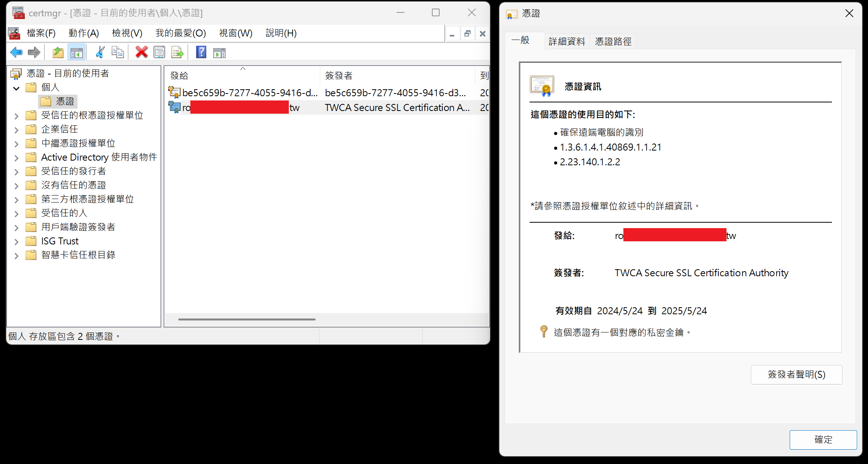Expand 用戶端驗證簽發者 node
Image resolution: width=868 pixels, height=464 pixels.
(16, 228)
